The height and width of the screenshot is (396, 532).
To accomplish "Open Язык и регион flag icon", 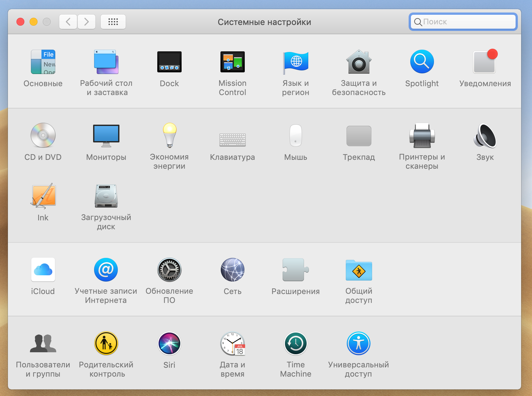I will point(296,62).
